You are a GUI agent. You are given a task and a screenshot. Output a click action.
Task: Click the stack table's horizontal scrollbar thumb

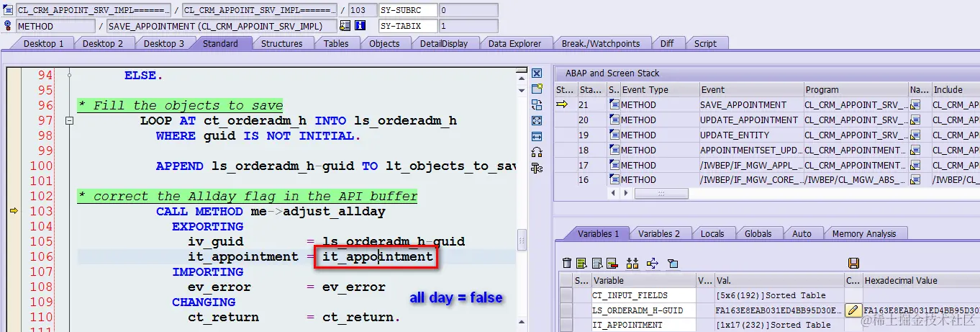tap(661, 194)
